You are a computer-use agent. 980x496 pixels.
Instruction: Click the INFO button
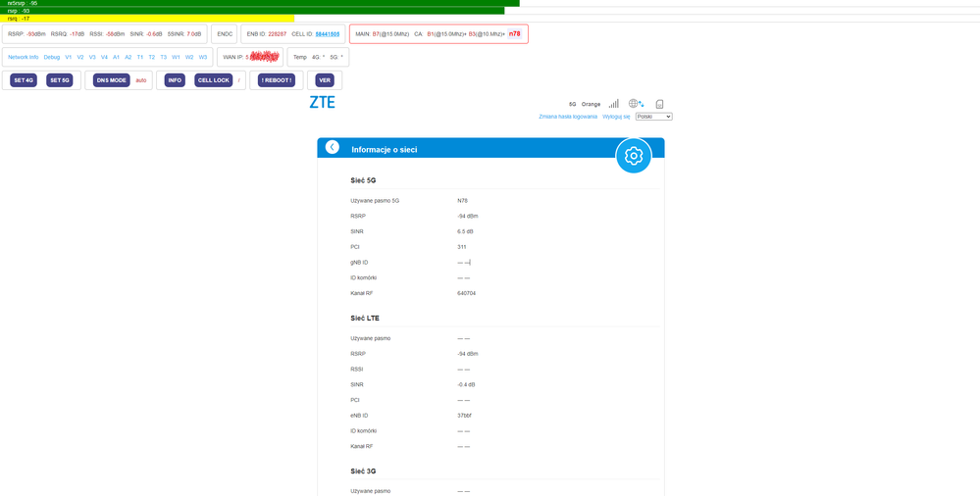pyautogui.click(x=175, y=80)
